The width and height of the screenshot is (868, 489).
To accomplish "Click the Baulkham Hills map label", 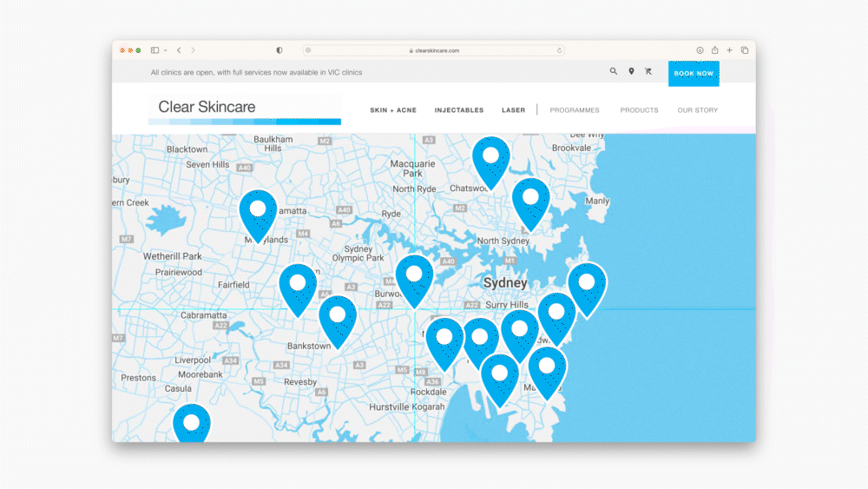I will click(x=273, y=144).
